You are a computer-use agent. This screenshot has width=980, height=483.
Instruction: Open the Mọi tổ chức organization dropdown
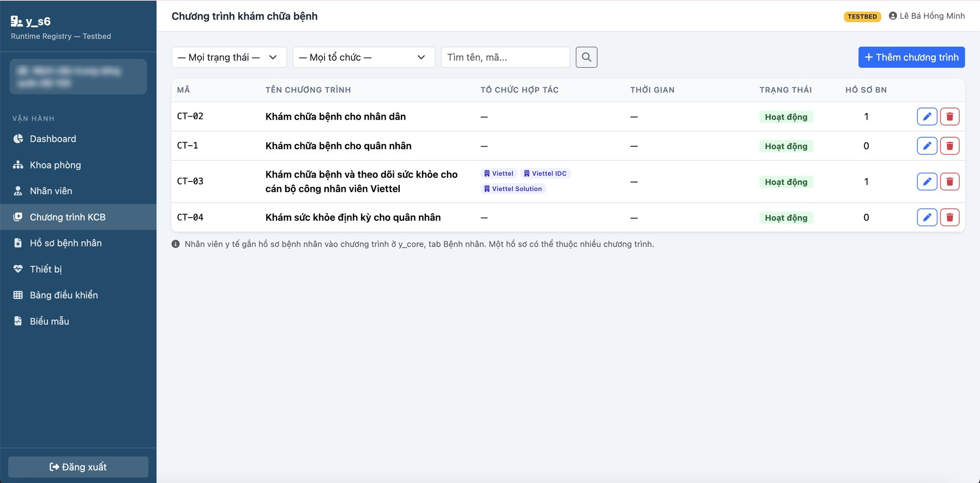tap(364, 57)
